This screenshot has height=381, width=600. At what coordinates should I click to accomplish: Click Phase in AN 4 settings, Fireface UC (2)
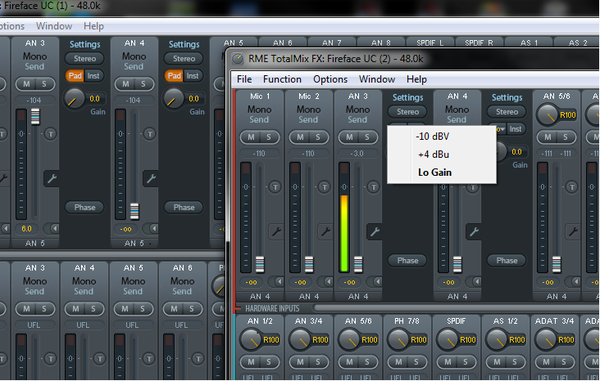pyautogui.click(x=507, y=261)
